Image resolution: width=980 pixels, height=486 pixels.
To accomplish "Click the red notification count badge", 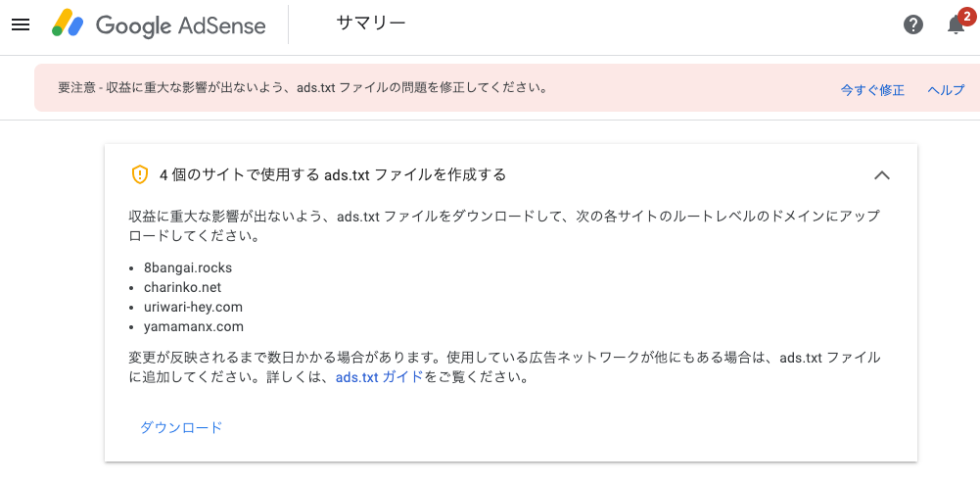I will [x=966, y=15].
